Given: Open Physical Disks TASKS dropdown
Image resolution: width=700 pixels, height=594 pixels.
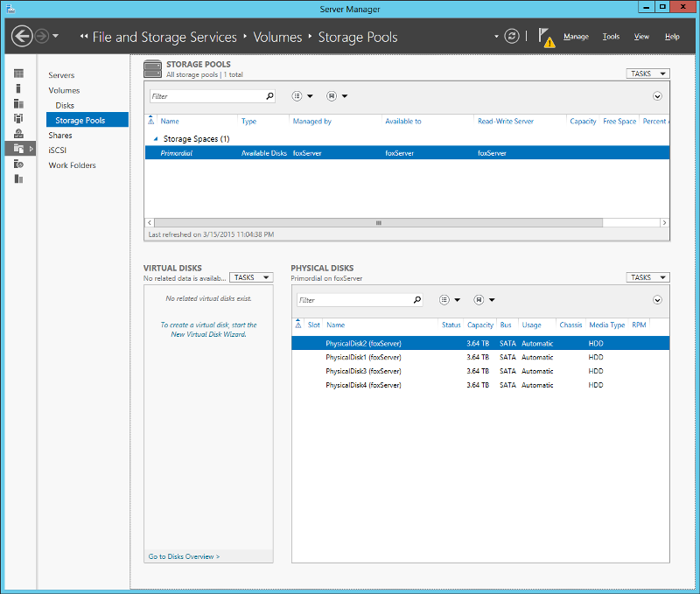Looking at the screenshot, I should point(647,277).
